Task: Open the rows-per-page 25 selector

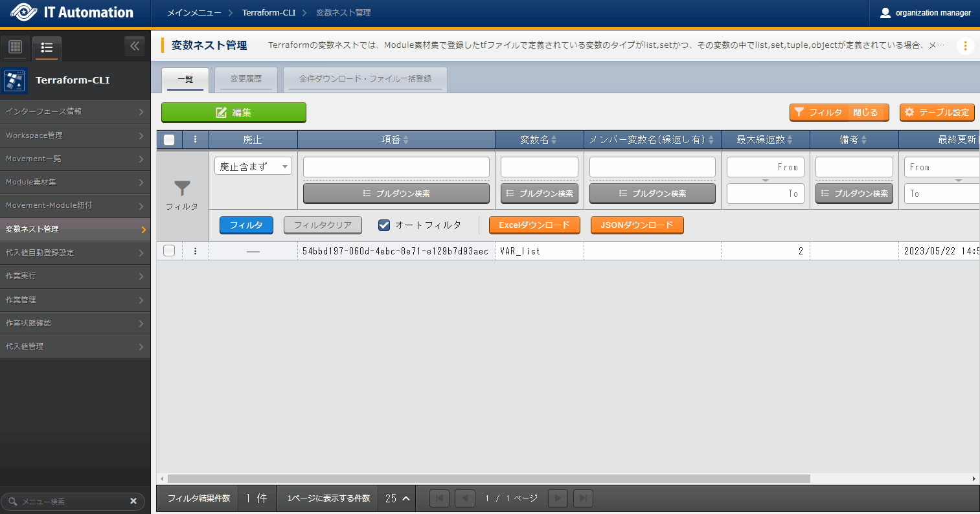Action: point(397,498)
